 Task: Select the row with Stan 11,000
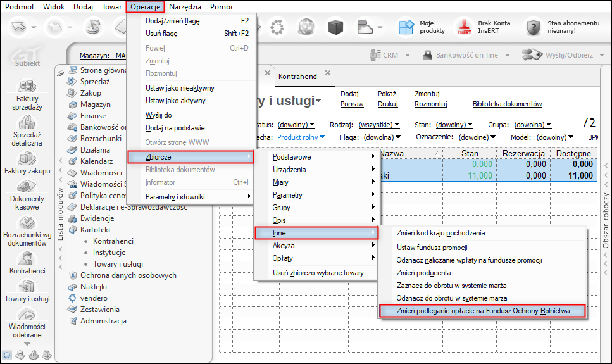(x=408, y=176)
